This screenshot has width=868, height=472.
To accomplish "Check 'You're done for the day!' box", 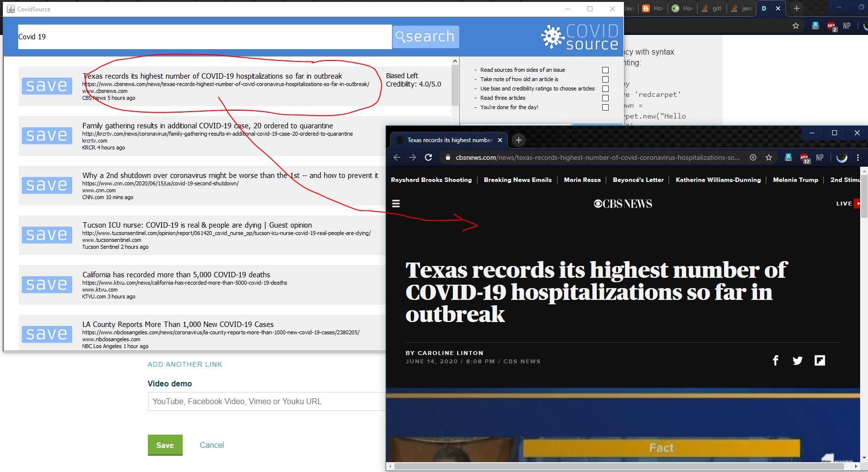I will pos(605,108).
